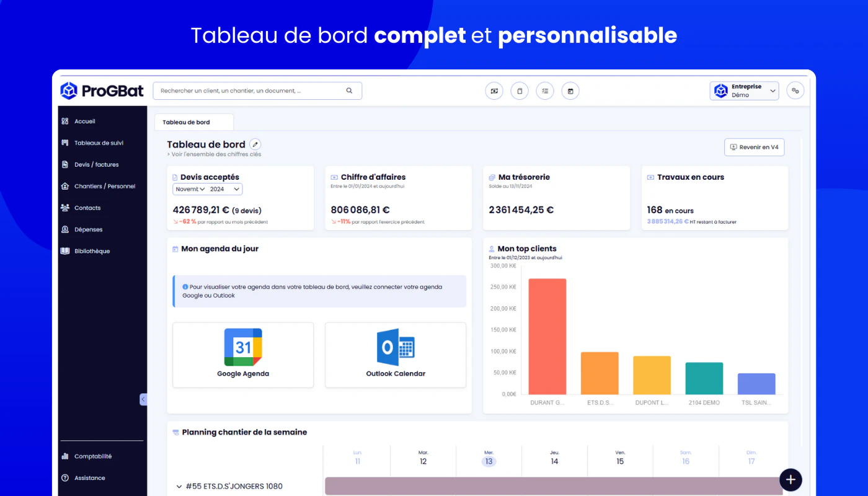Image resolution: width=868 pixels, height=496 pixels.
Task: Open Devis / factures in the sidebar
Action: pos(96,164)
